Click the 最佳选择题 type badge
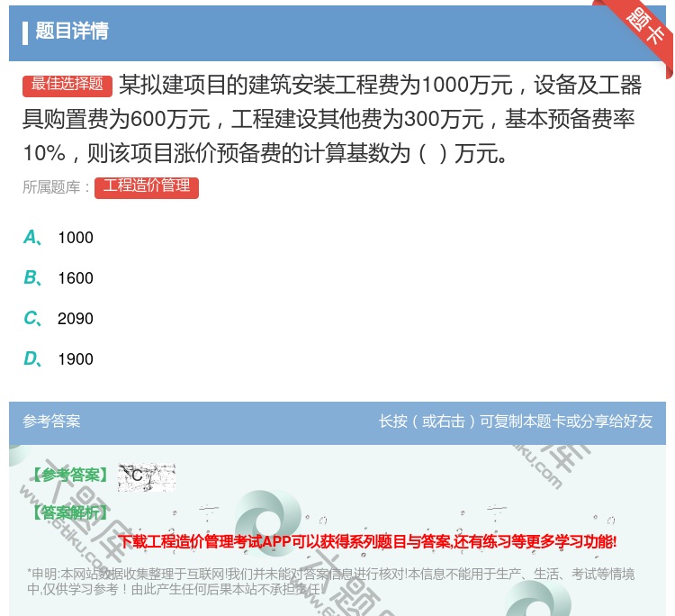Screen dimensions: 675x616 67,85
